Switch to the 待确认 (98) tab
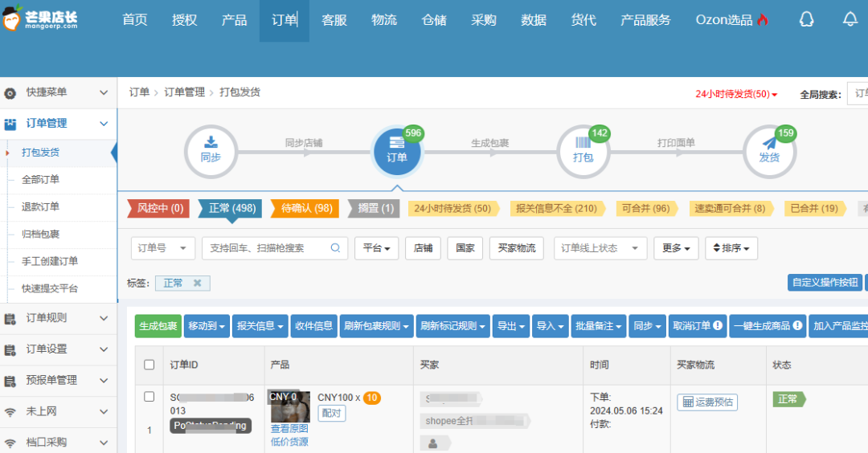This screenshot has width=868, height=453. click(x=305, y=209)
